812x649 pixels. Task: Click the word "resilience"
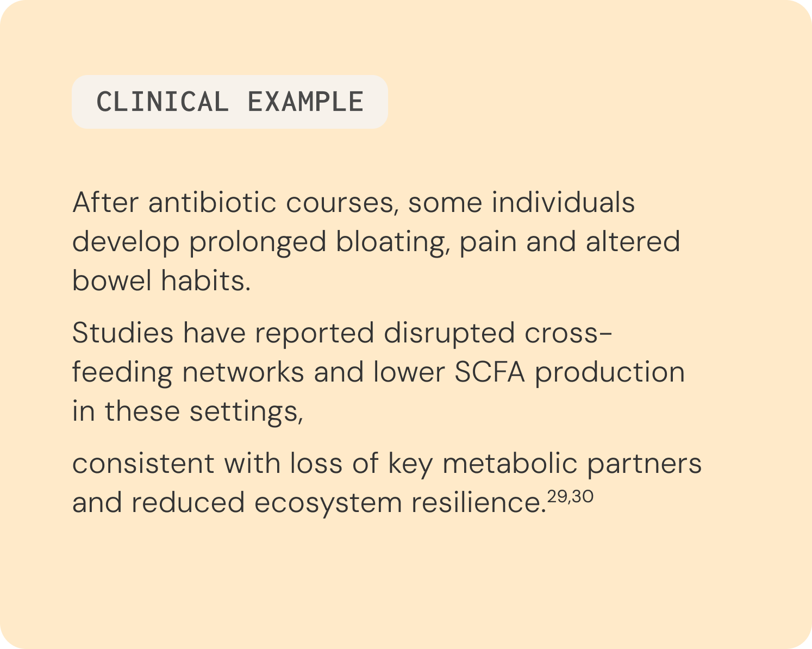478,503
